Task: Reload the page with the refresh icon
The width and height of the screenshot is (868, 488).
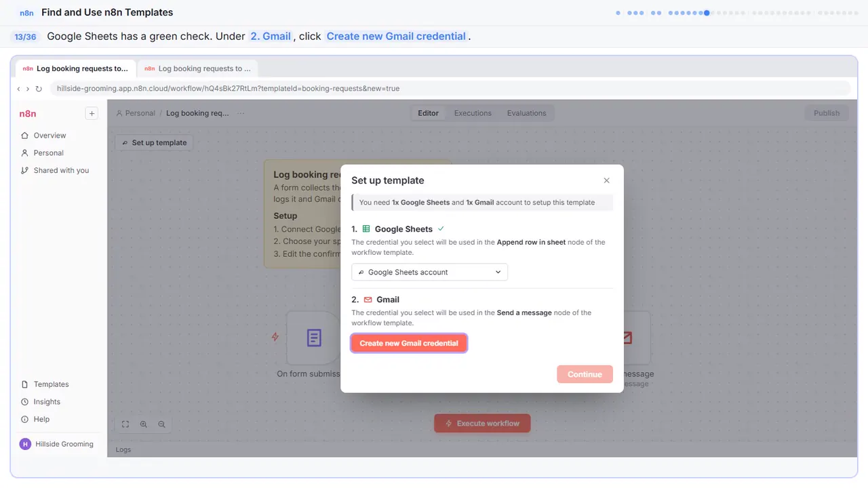Action: point(39,89)
